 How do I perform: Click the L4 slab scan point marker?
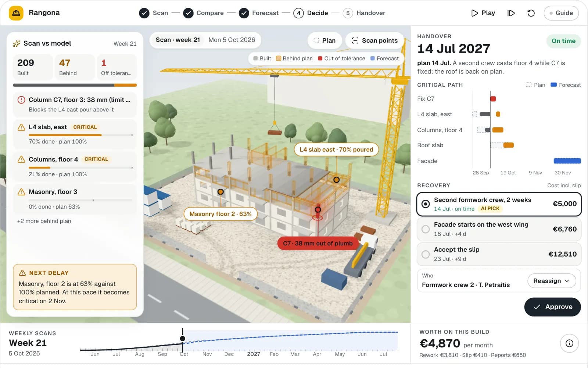click(x=336, y=180)
